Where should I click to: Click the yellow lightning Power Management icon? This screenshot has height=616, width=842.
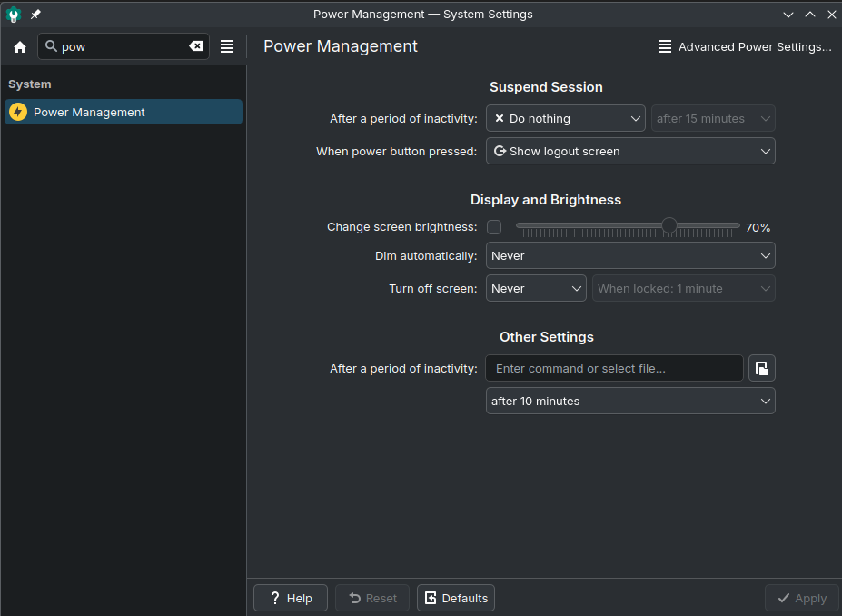18,112
